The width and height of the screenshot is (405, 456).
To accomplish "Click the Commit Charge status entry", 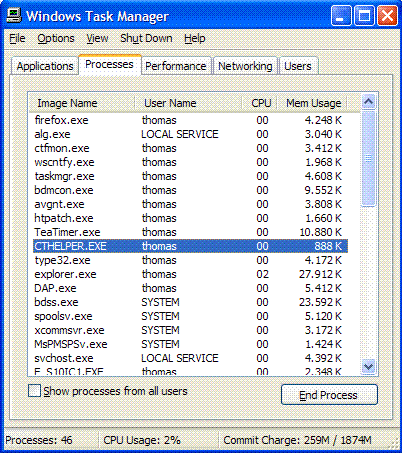I will (297, 440).
